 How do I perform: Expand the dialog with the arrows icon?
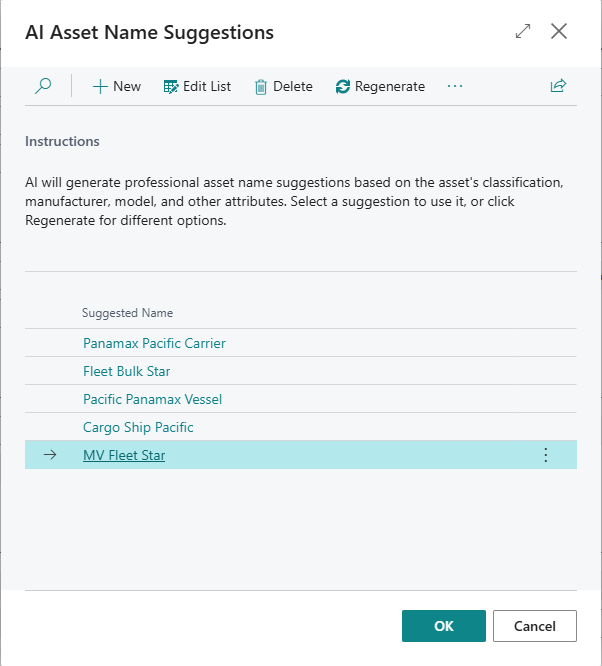click(523, 31)
